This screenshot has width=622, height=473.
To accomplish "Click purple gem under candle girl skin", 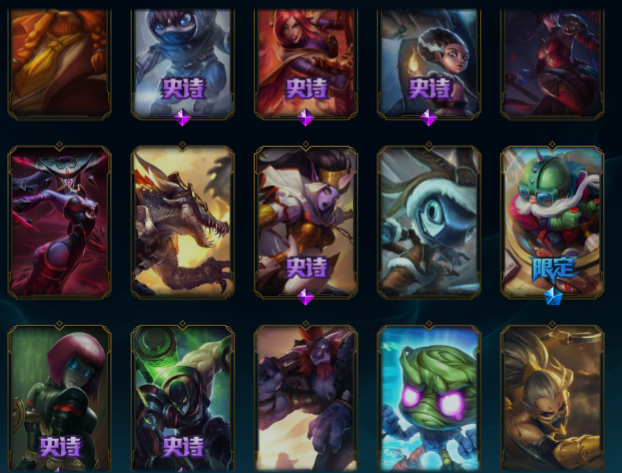I will [x=429, y=117].
